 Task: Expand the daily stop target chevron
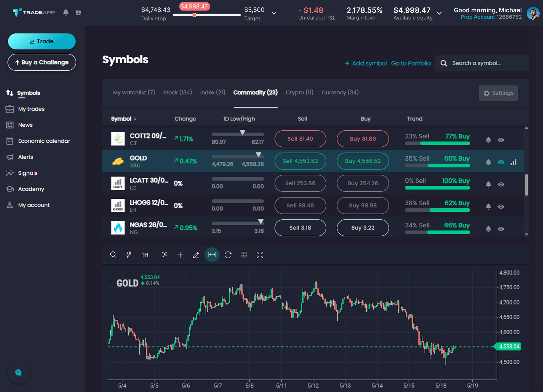coord(274,13)
